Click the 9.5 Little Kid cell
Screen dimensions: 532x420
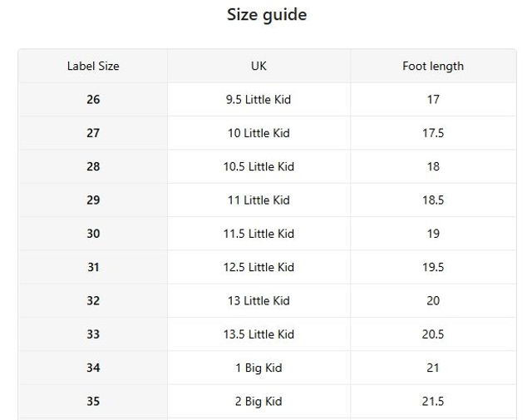[259, 100]
